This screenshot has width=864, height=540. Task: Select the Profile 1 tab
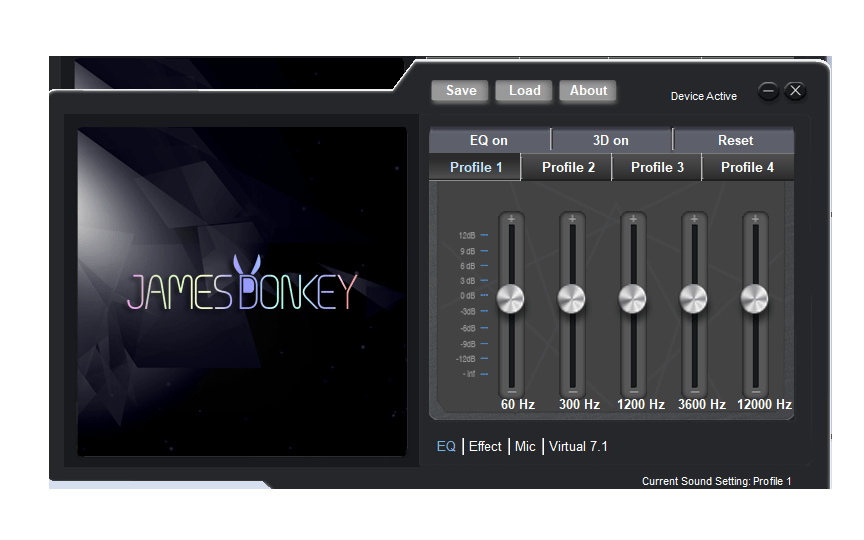click(475, 168)
